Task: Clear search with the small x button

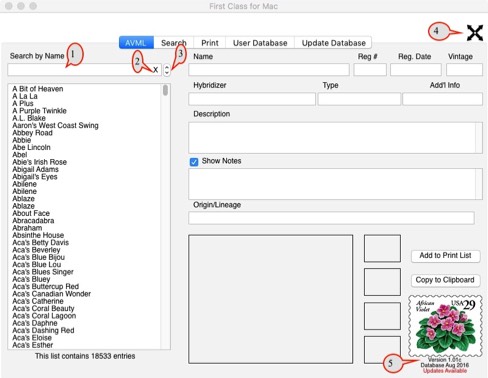Action: pos(155,70)
